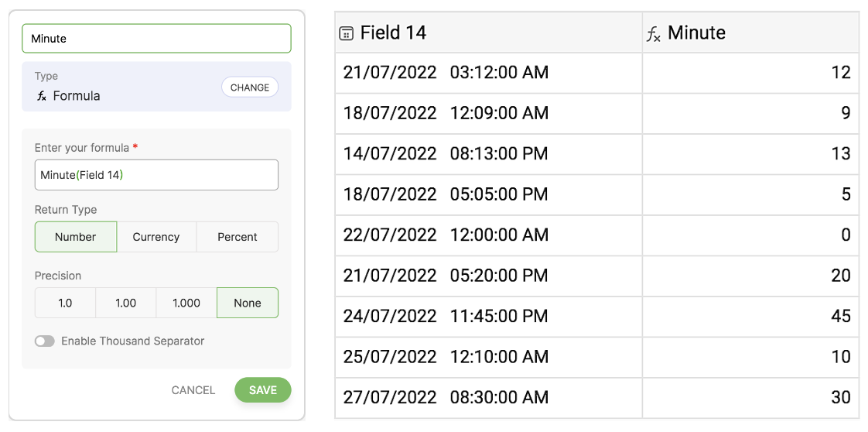Toggle Enable Thousand Separator switch

[45, 341]
